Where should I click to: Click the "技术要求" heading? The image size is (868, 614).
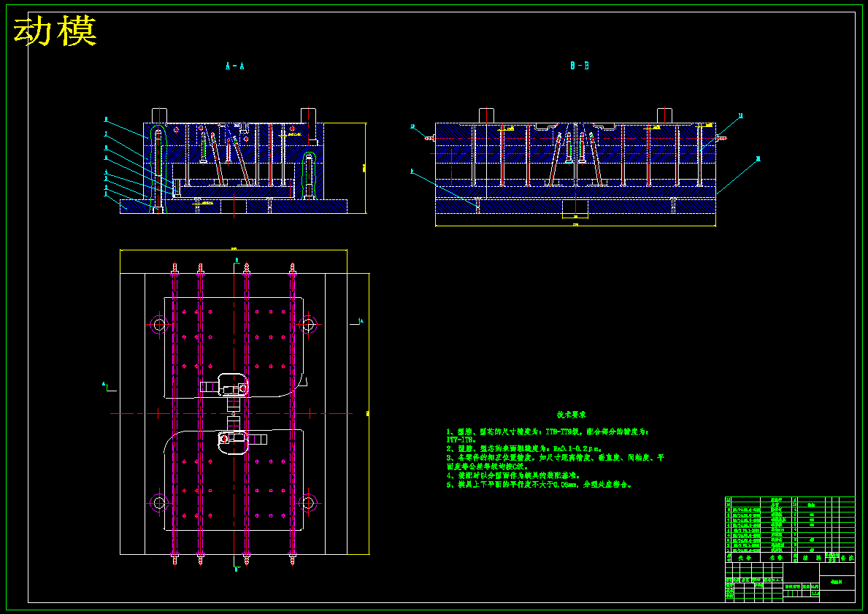point(572,414)
